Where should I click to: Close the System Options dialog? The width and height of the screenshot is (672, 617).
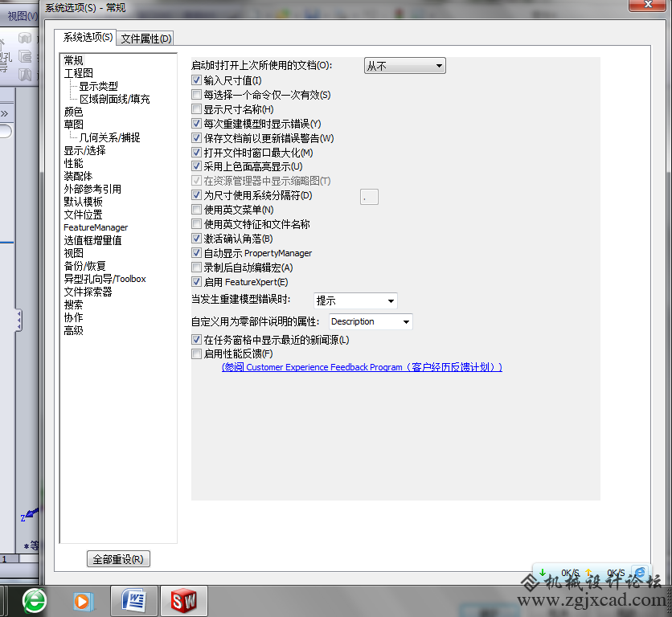[x=648, y=5]
